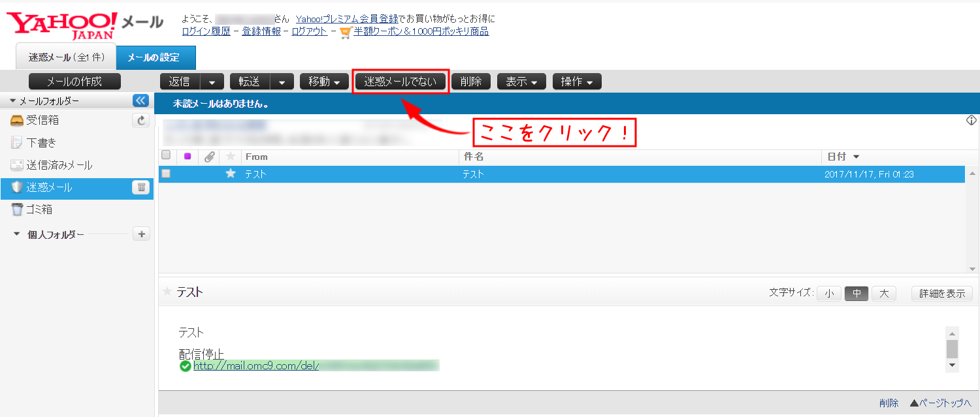Open the 表示 dropdown menu
The width and height of the screenshot is (980, 417).
click(x=521, y=82)
